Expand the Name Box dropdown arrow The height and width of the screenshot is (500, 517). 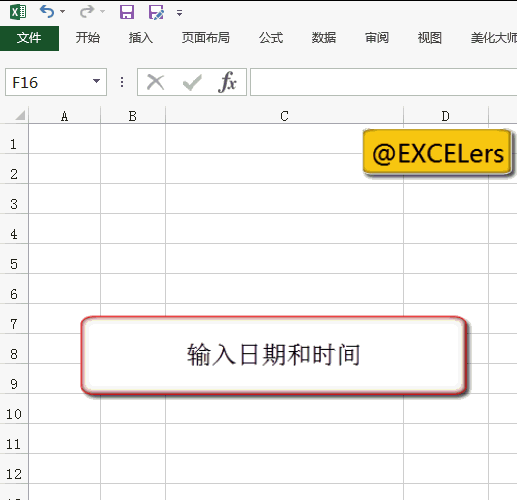point(96,81)
